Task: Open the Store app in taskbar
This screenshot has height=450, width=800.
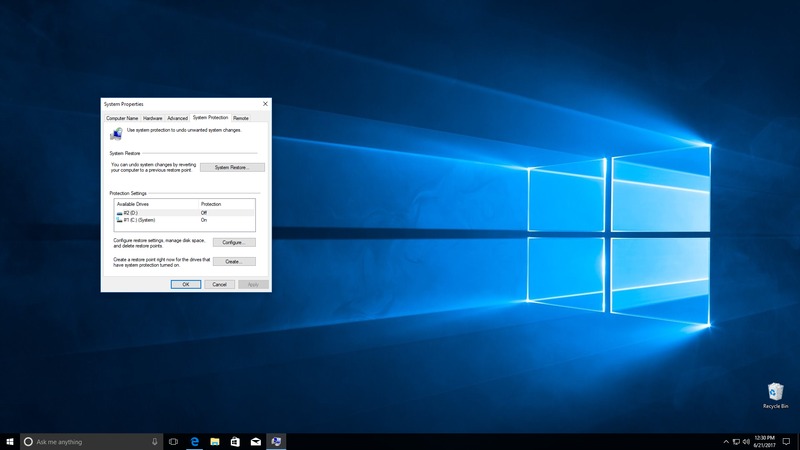Action: pyautogui.click(x=236, y=441)
